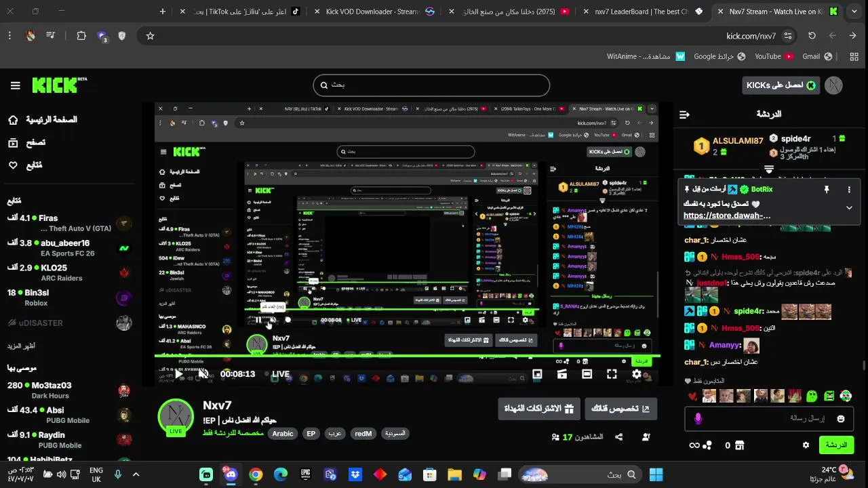
Task: Open the Nxv7 channel avatar with LIVE badge
Action: (x=176, y=418)
